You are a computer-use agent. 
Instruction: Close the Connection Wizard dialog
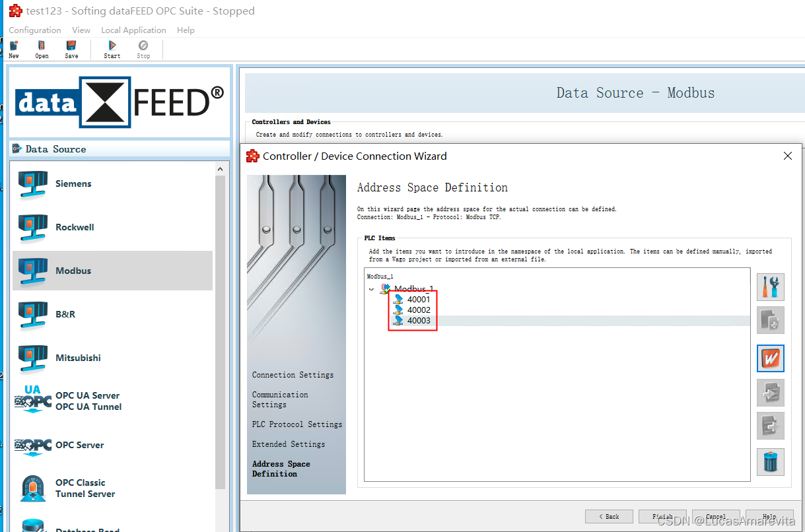[787, 156]
